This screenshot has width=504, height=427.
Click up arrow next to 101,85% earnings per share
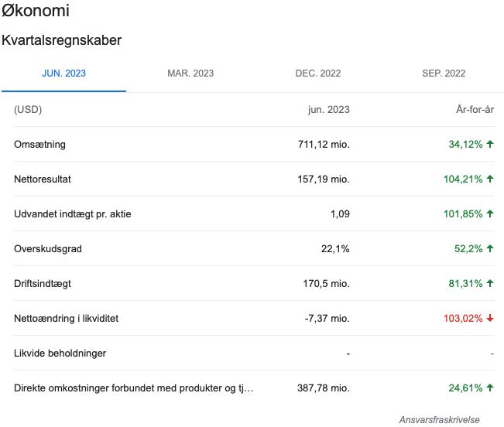point(490,213)
